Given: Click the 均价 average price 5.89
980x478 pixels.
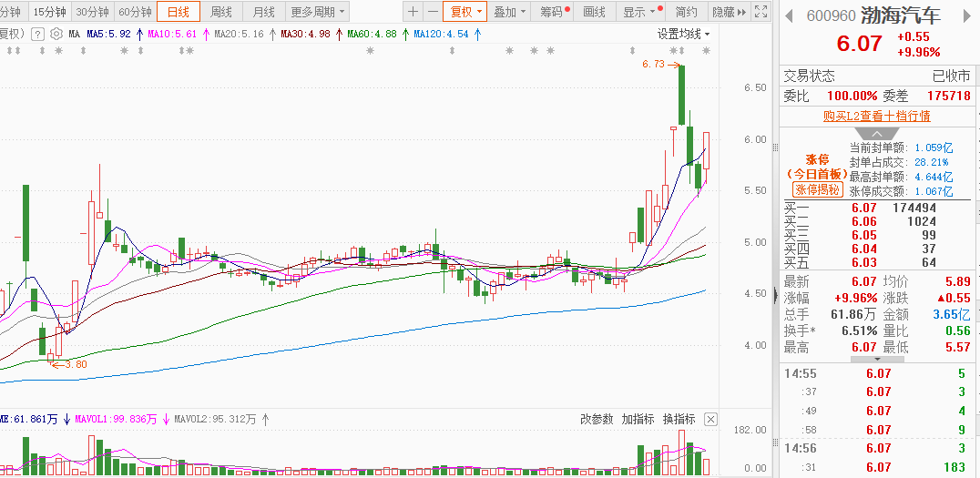Looking at the screenshot, I should coord(957,282).
